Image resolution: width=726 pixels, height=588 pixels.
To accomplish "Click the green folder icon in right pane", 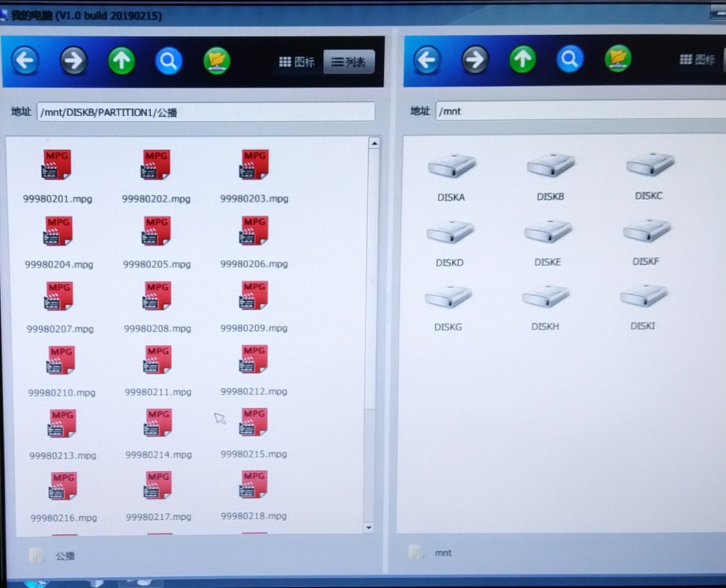I will click(618, 59).
